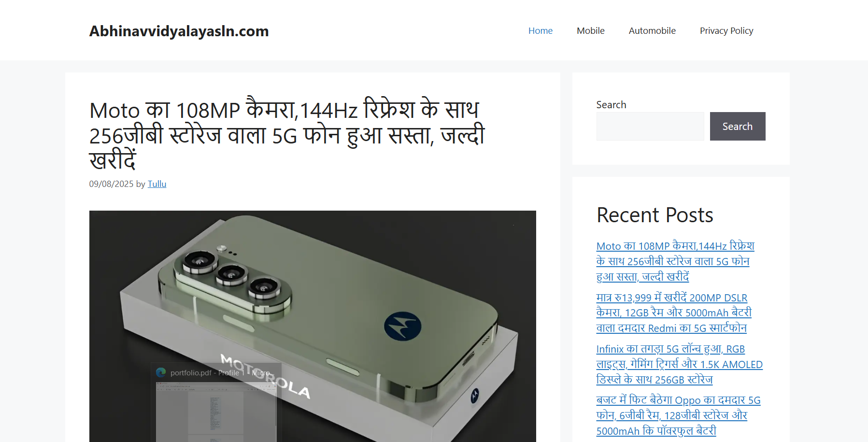Open the Redmi 200MP DSLR post link
868x442 pixels.
674,313
